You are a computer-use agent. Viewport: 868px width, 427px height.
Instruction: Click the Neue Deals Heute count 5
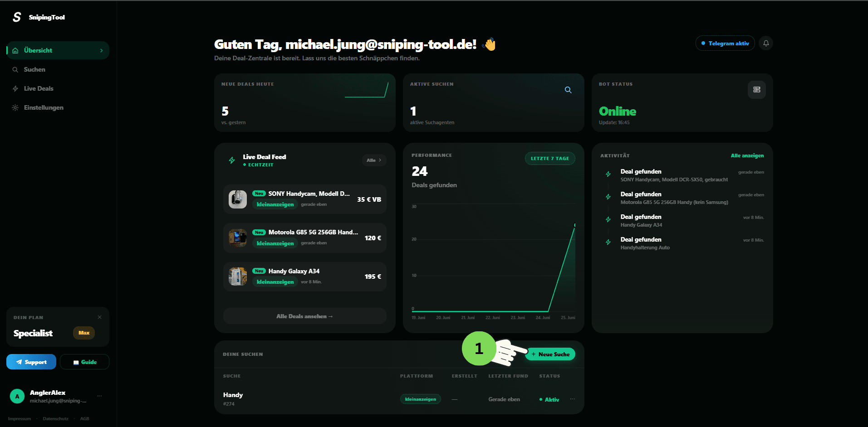pyautogui.click(x=225, y=111)
